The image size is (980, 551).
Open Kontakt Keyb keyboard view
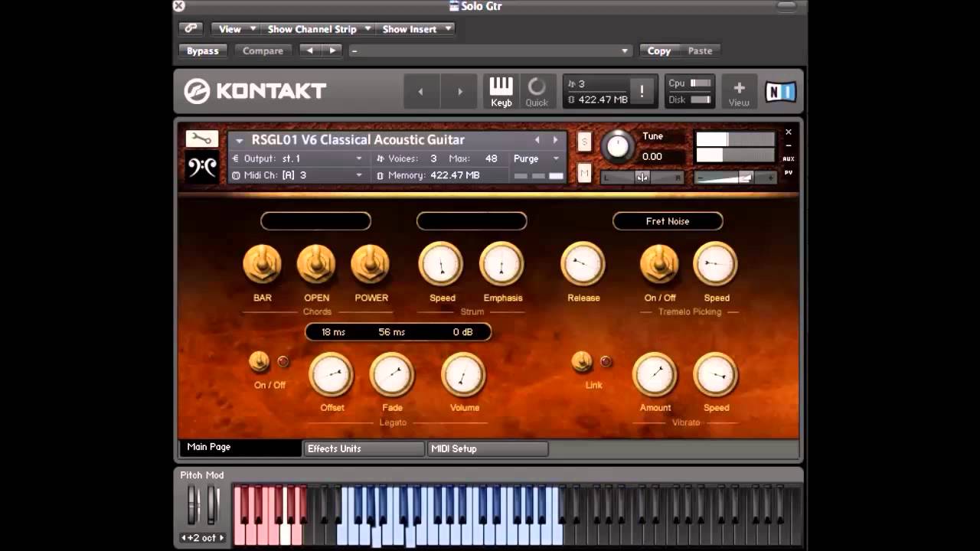coord(501,91)
